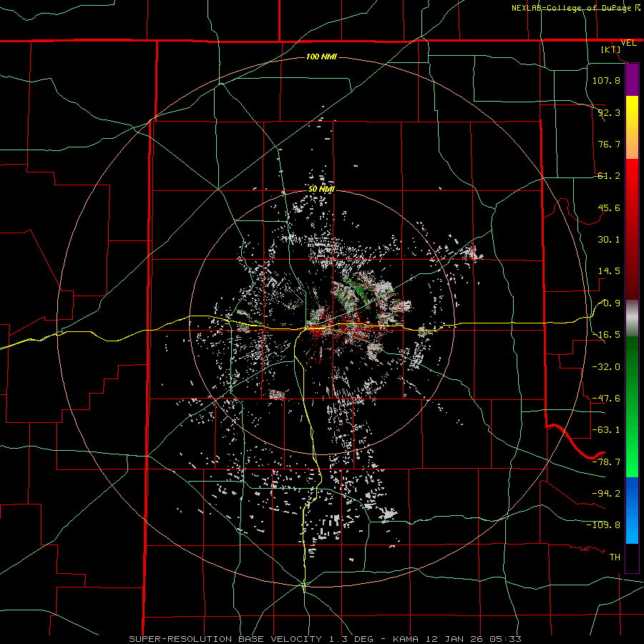Click the 50 NMI range ring label
This screenshot has height=644, width=644.
[321, 189]
